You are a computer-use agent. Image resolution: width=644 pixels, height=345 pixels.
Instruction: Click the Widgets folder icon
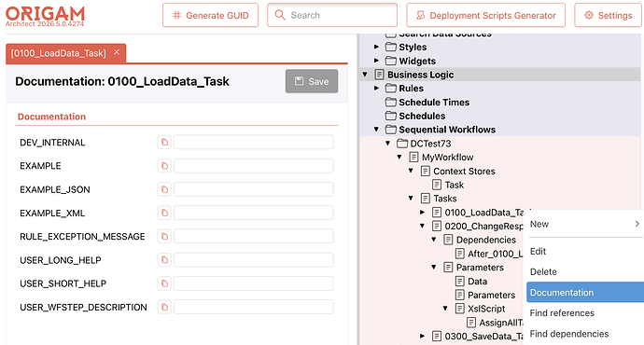[x=390, y=61]
